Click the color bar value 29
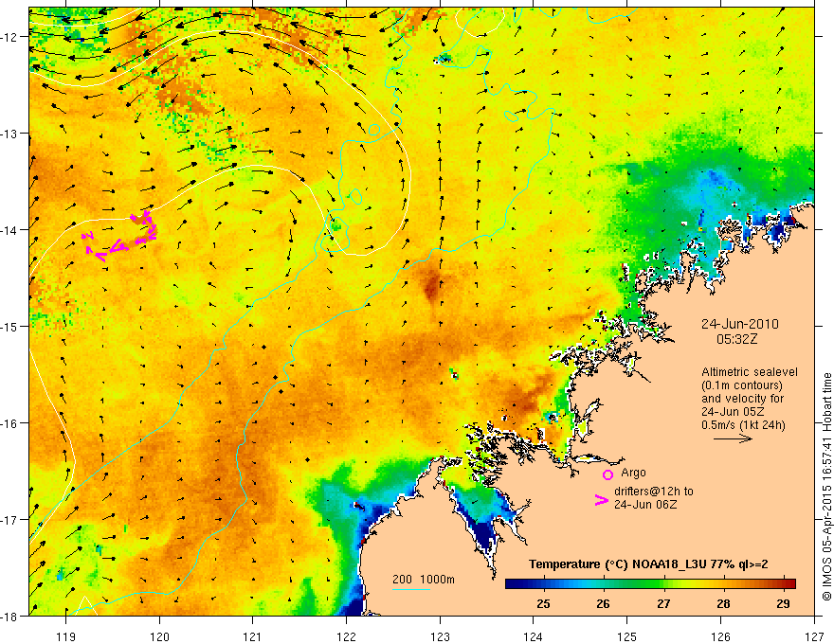Image resolution: width=834 pixels, height=644 pixels. (783, 603)
